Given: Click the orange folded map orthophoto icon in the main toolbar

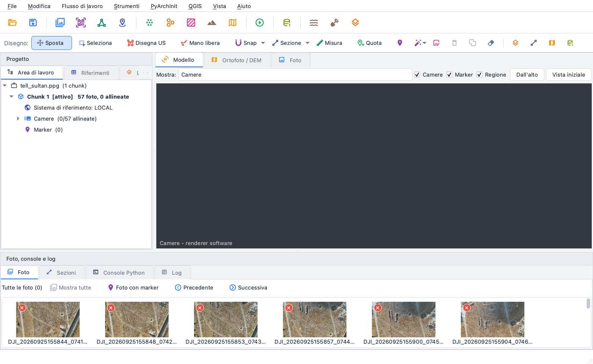Looking at the screenshot, I should coord(233,23).
